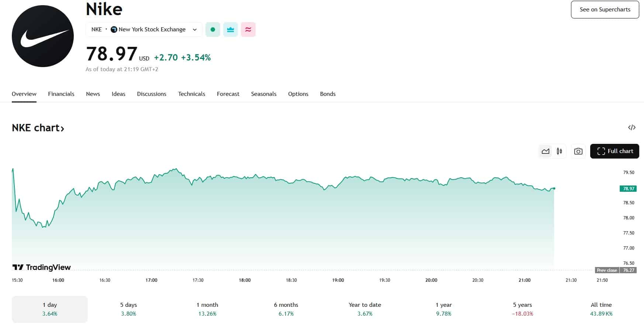Viewport: 644px width, 326px height.
Task: Open the Full chart button
Action: tap(614, 151)
